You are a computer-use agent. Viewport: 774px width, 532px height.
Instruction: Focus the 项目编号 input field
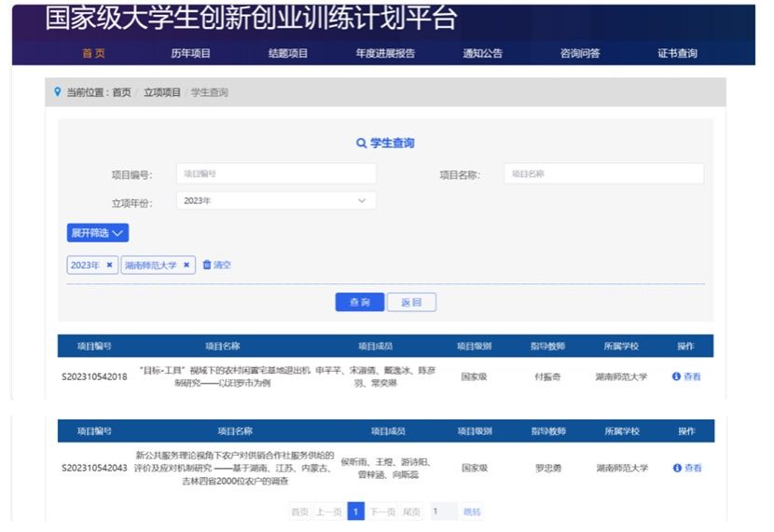[x=276, y=174]
